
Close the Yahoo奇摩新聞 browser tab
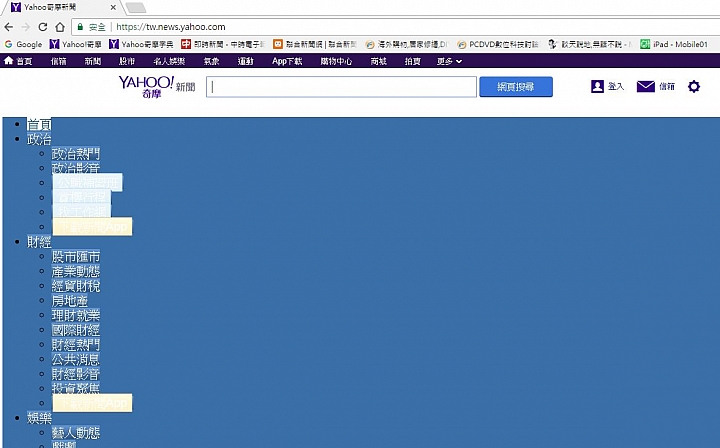coord(113,7)
